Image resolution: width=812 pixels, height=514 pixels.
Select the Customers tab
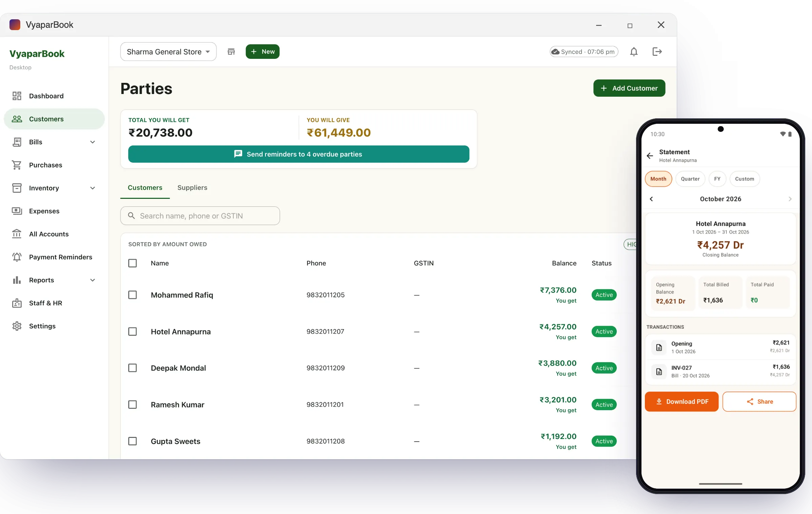pos(145,188)
